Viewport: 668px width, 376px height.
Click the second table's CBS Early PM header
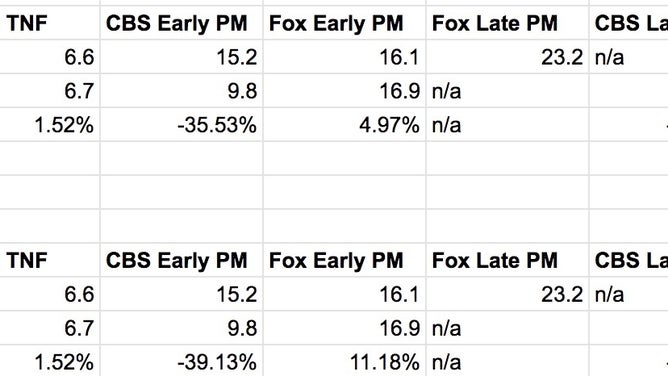pyautogui.click(x=182, y=260)
